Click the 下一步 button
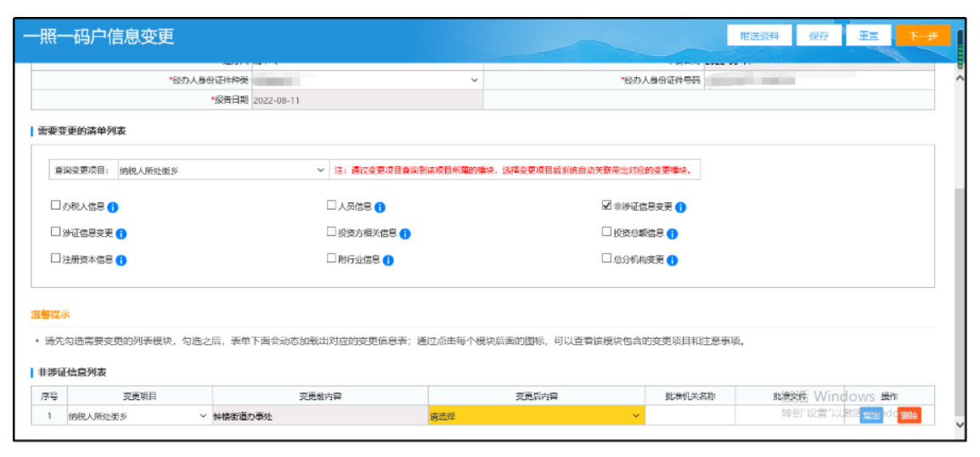 pyautogui.click(x=922, y=36)
